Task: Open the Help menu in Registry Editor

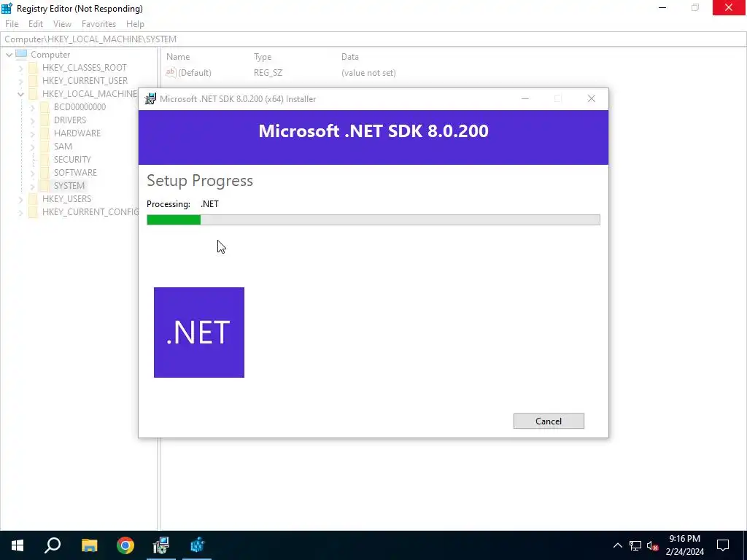Action: click(x=135, y=24)
